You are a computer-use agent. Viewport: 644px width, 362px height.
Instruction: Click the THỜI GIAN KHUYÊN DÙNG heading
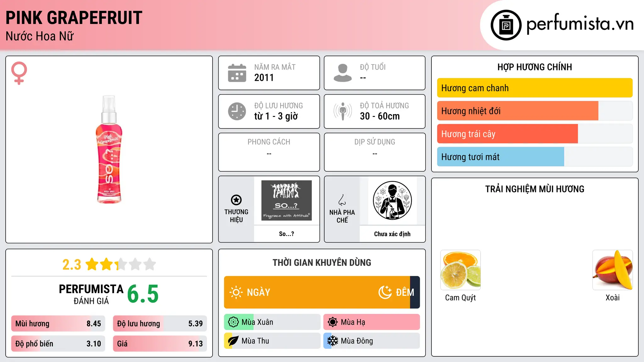pyautogui.click(x=322, y=262)
